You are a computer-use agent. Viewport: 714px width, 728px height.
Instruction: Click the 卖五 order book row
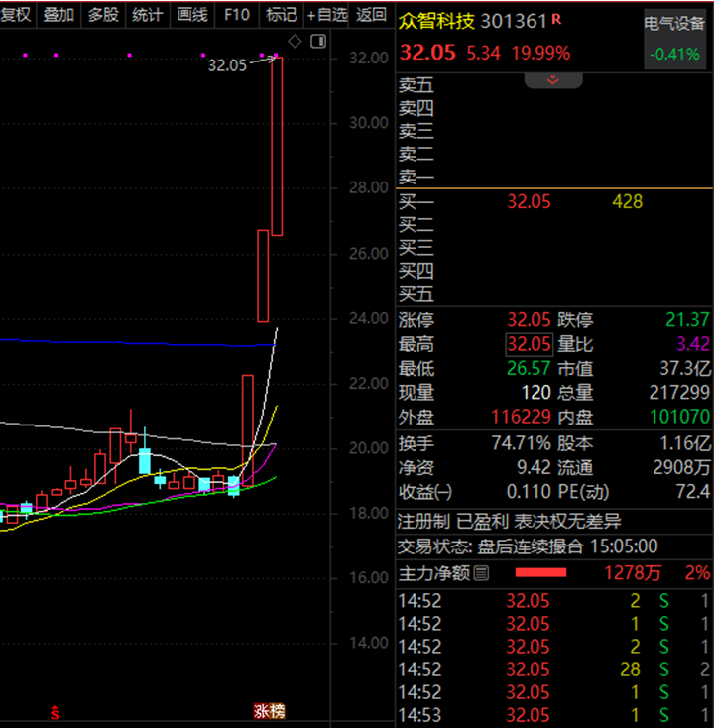click(x=554, y=85)
